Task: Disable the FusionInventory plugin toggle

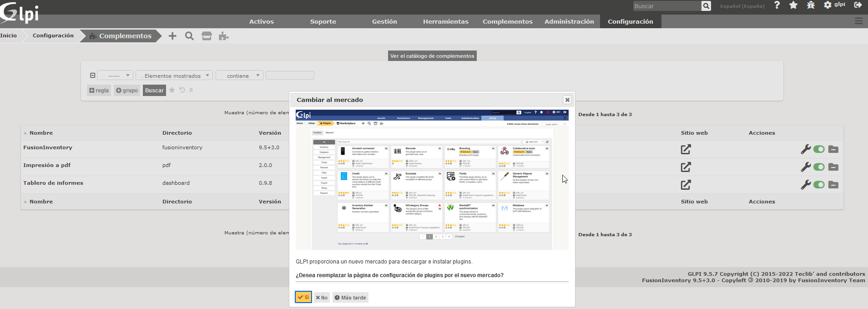Action: tap(819, 149)
